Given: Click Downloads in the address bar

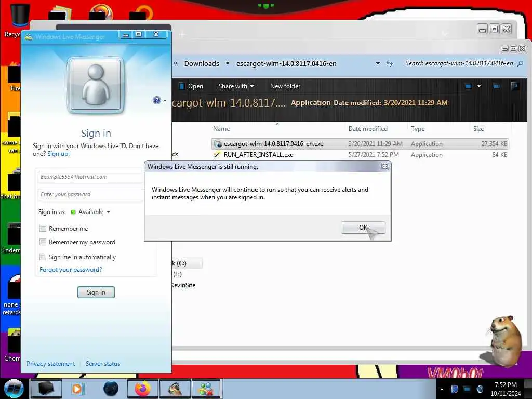Looking at the screenshot, I should pos(202,63).
